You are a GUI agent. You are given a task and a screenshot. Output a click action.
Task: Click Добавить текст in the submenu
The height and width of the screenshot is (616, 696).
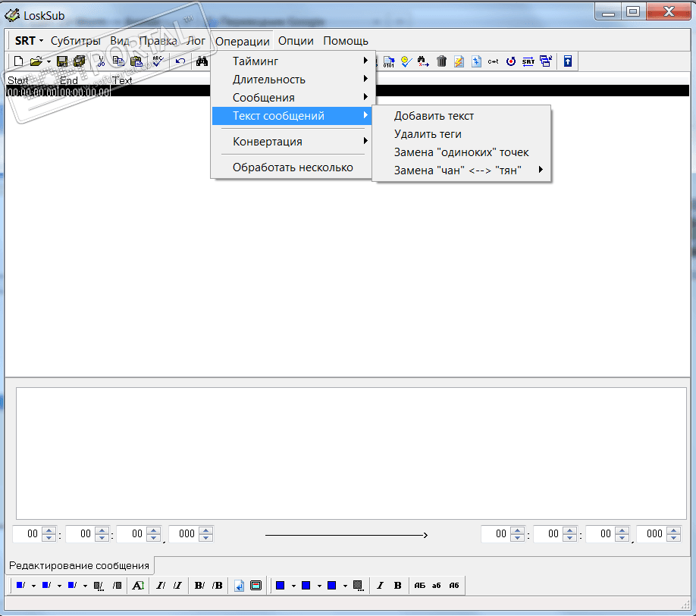[434, 116]
